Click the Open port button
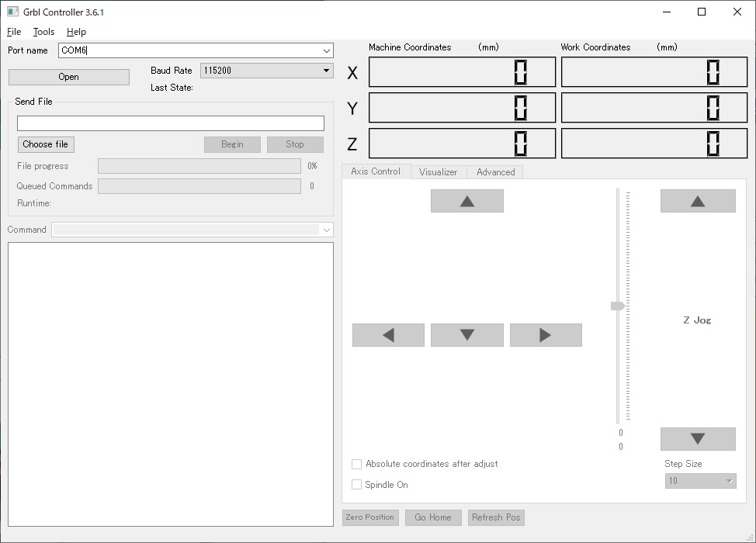 tap(69, 77)
